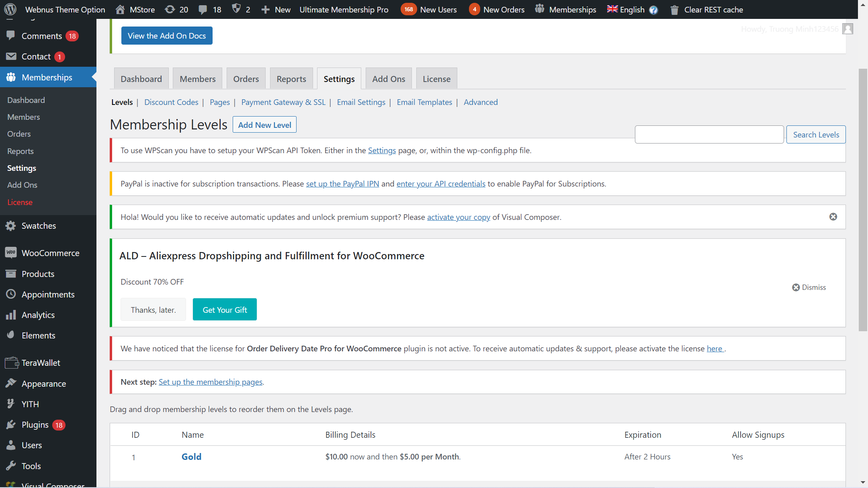This screenshot has height=488, width=868.
Task: Click the shield icon showing 2
Action: (236, 9)
